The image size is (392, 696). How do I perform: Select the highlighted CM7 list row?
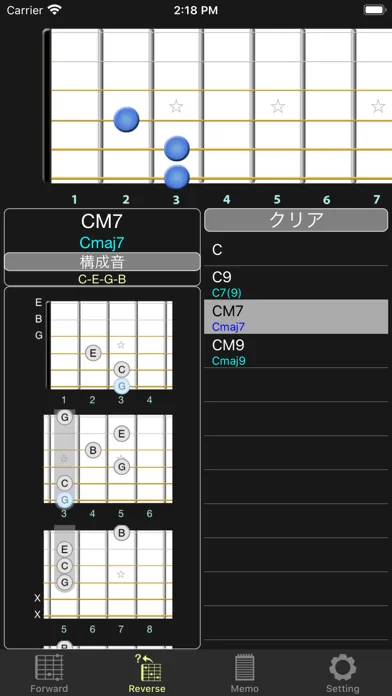pyautogui.click(x=296, y=316)
